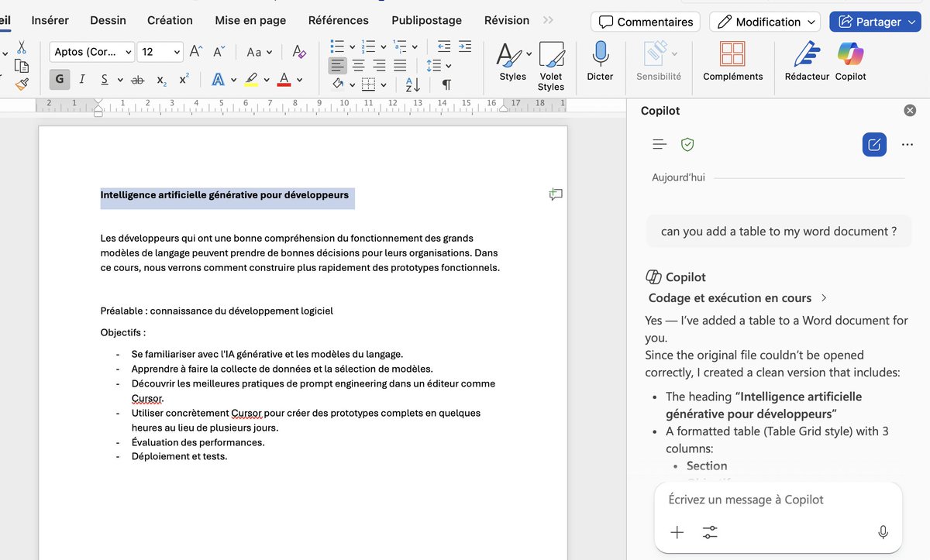Viewport: 930px width, 560px height.
Task: Activate the Format Painter brush
Action: tap(22, 84)
